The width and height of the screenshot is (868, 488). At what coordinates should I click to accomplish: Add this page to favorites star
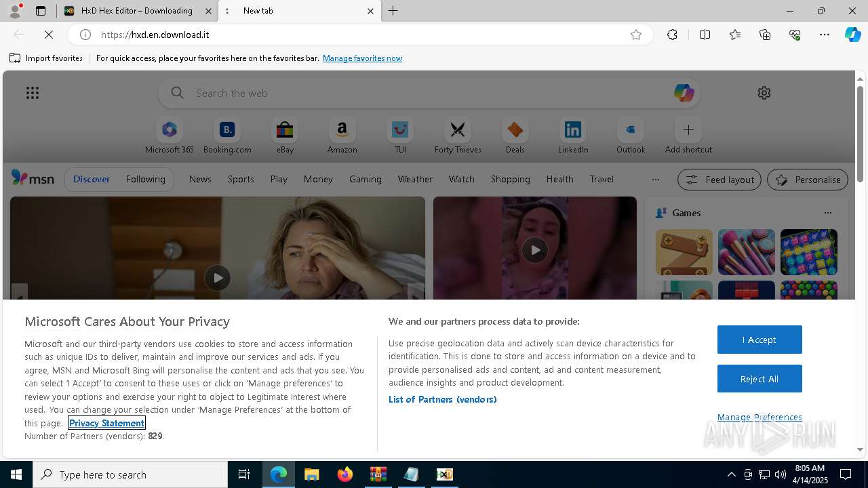pyautogui.click(x=636, y=35)
